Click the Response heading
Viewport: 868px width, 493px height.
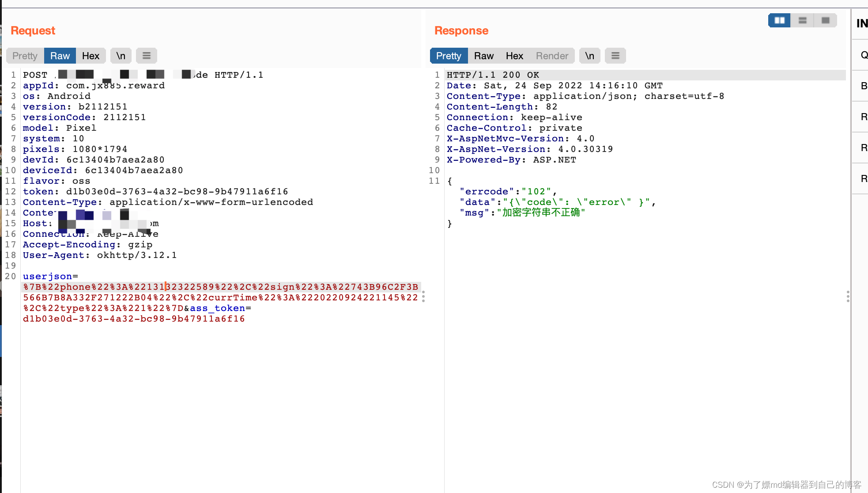tap(461, 30)
